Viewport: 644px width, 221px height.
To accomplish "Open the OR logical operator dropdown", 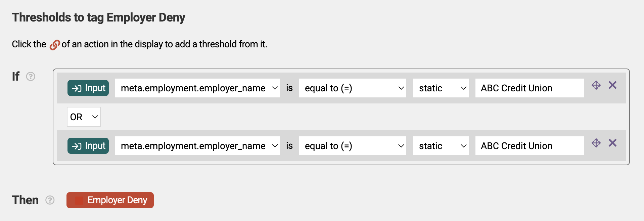I will pyautogui.click(x=84, y=117).
